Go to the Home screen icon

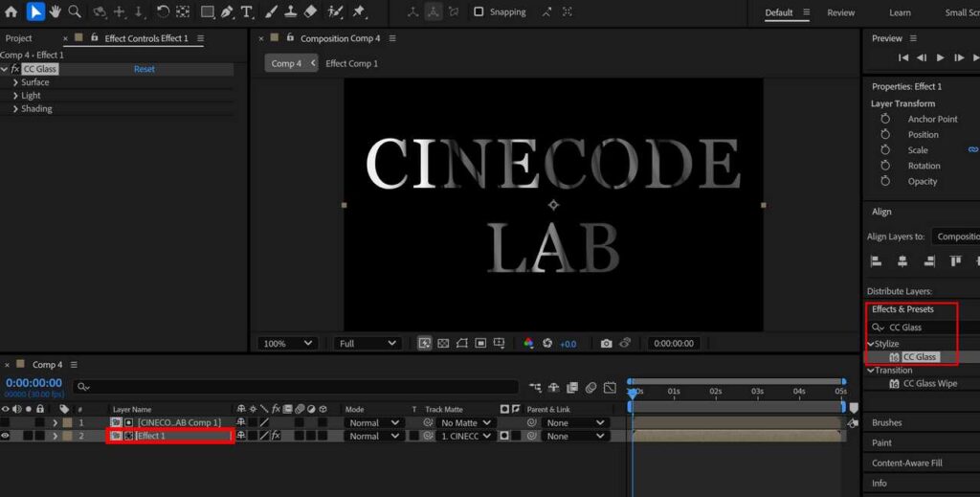pyautogui.click(x=11, y=11)
